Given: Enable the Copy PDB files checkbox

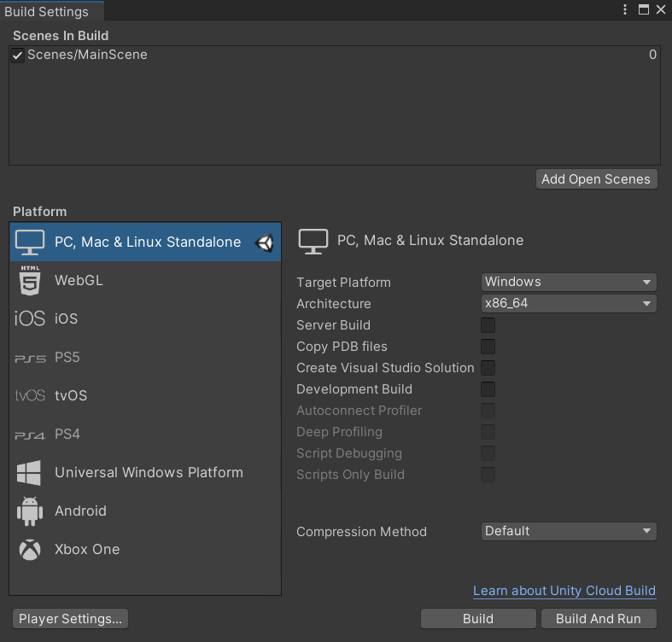Looking at the screenshot, I should click(488, 347).
